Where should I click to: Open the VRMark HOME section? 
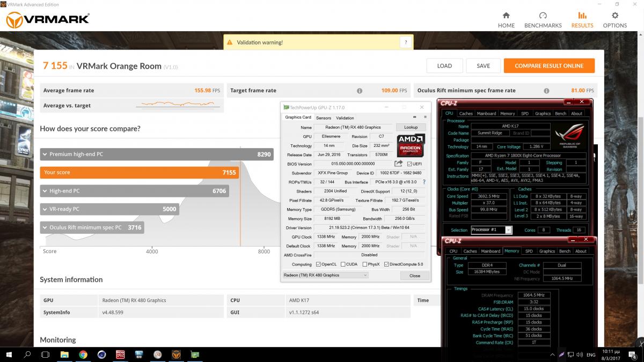(x=506, y=20)
